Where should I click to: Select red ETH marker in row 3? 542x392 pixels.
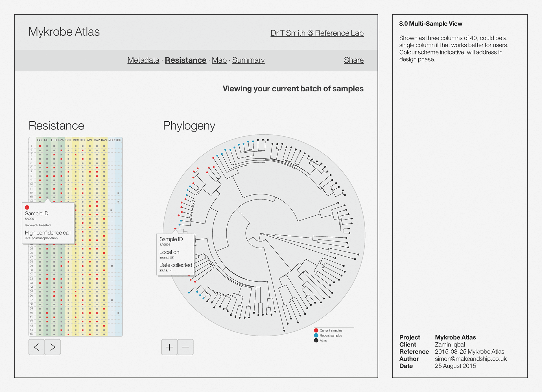54,155
